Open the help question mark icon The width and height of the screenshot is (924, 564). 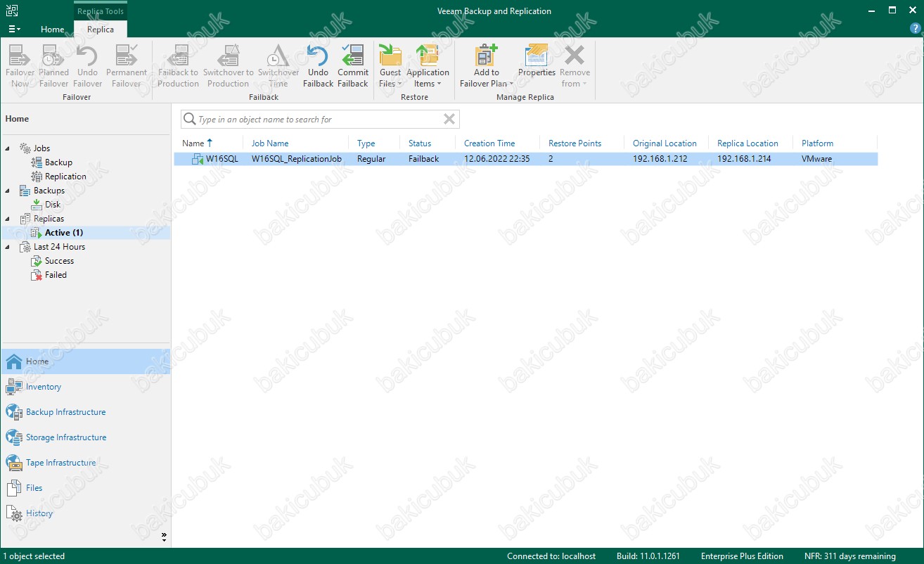pyautogui.click(x=915, y=29)
